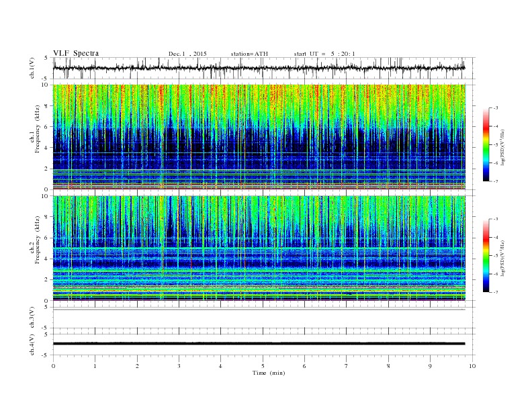Click the "ch.4(V)" axis label

coord(32,345)
